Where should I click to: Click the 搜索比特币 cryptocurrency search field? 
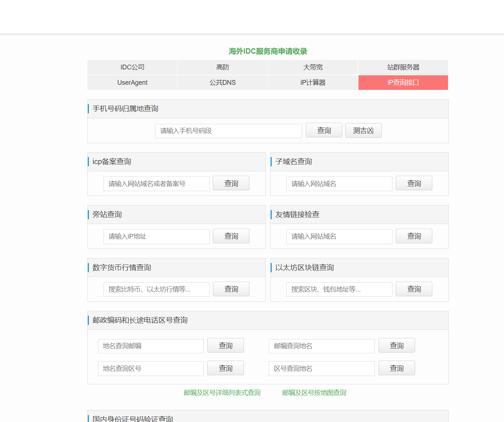(x=156, y=289)
